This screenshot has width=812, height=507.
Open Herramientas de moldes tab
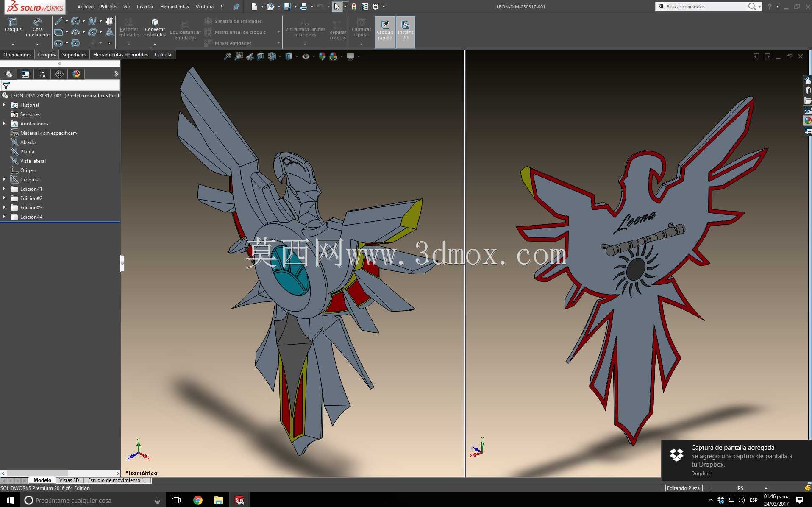120,55
